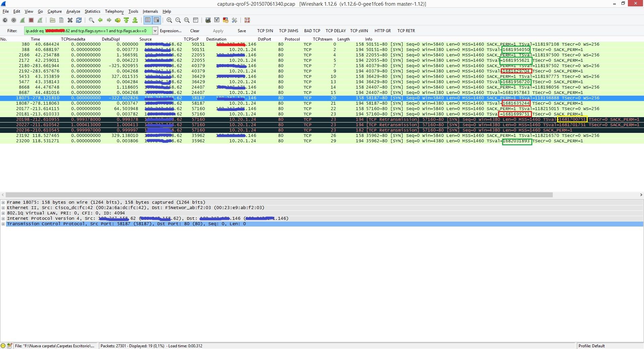
Task: Reload the capture file
Action: 79,20
